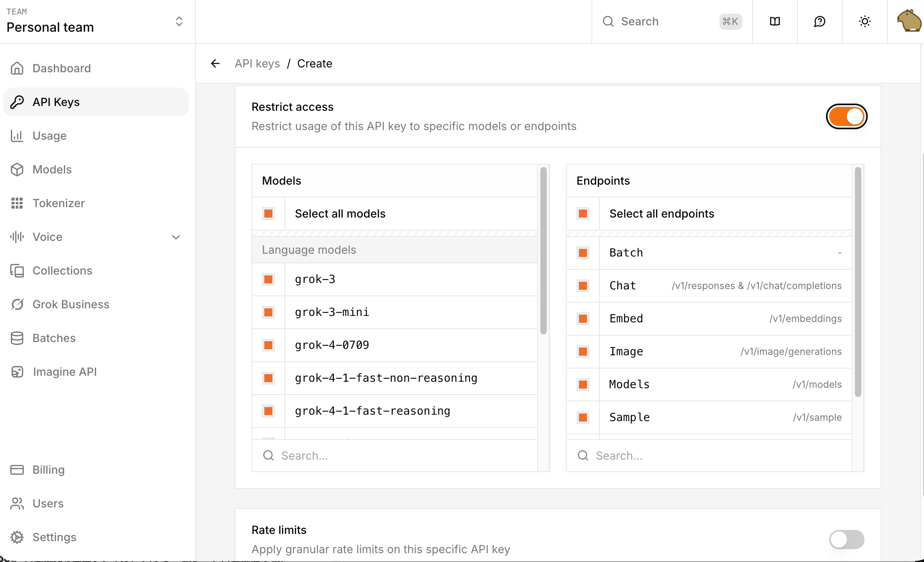Uncheck the grok-4-0709 model checkbox
This screenshot has height=562, width=924.
(x=268, y=345)
